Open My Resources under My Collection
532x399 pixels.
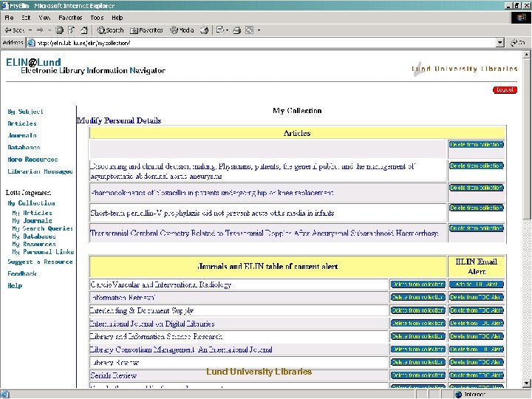tap(33, 244)
